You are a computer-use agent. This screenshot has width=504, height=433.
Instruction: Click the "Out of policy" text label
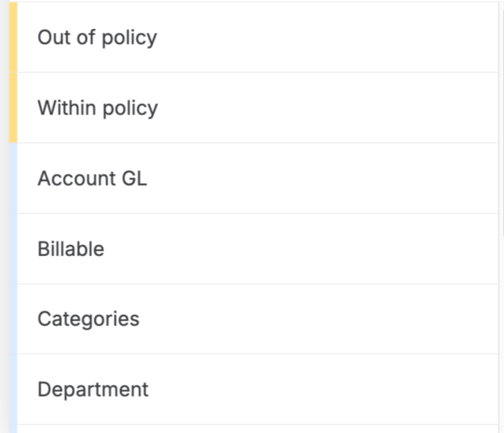tap(97, 37)
